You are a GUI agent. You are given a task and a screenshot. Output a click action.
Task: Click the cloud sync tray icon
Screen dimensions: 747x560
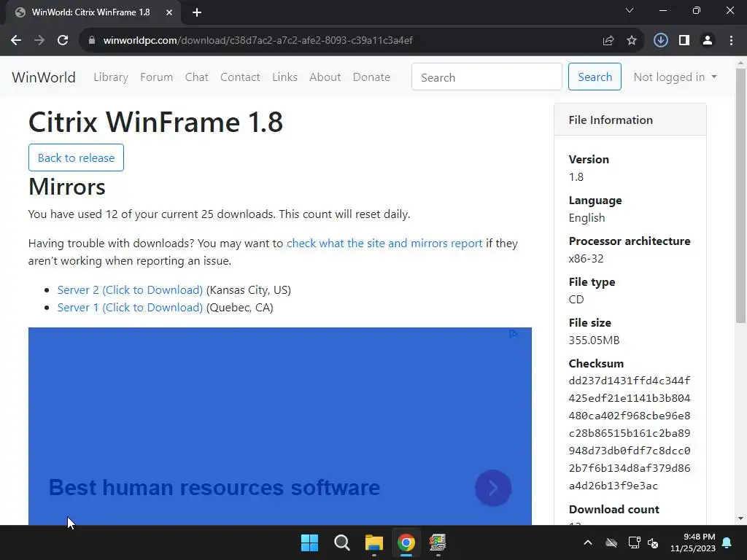(611, 542)
